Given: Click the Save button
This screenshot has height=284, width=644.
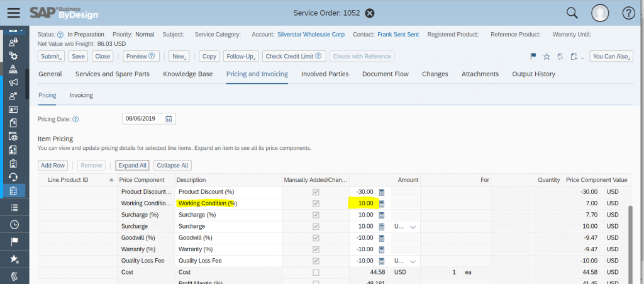Looking at the screenshot, I should point(78,56).
